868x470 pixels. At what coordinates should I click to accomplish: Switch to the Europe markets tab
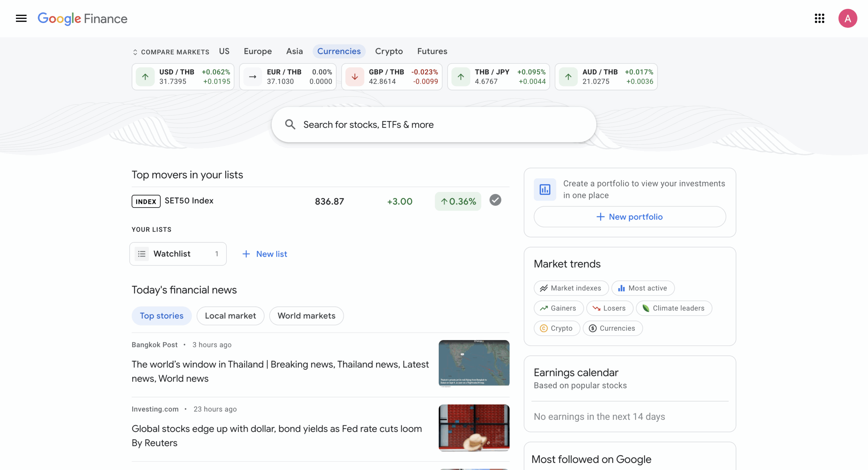click(x=258, y=51)
